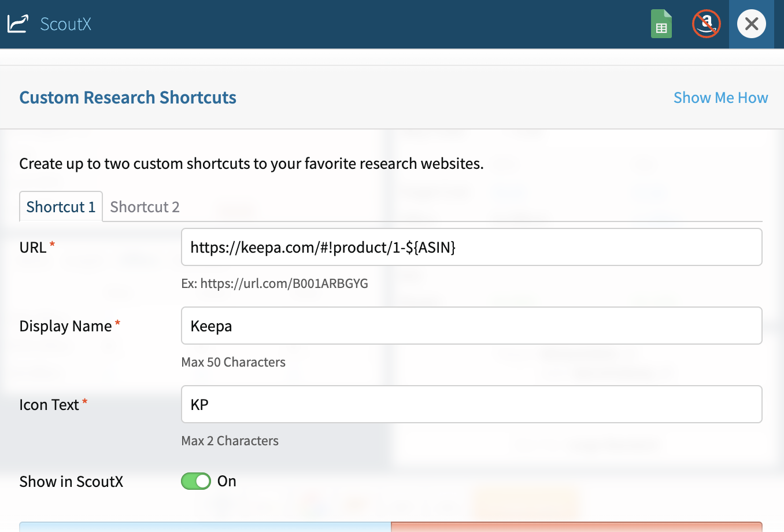
Task: Click the URL input field with keepa address
Action: click(472, 247)
